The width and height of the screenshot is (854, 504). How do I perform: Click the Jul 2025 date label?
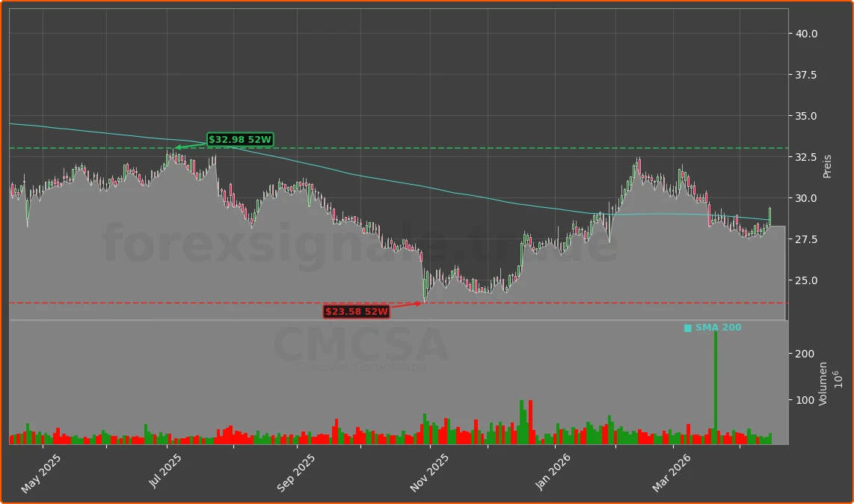click(165, 471)
